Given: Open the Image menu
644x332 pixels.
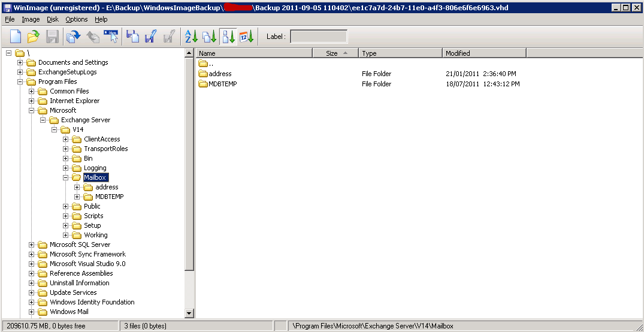Looking at the screenshot, I should [31, 19].
